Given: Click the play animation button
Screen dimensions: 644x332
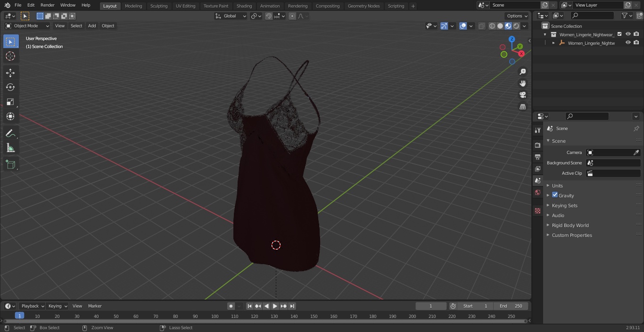Looking at the screenshot, I should (x=275, y=306).
